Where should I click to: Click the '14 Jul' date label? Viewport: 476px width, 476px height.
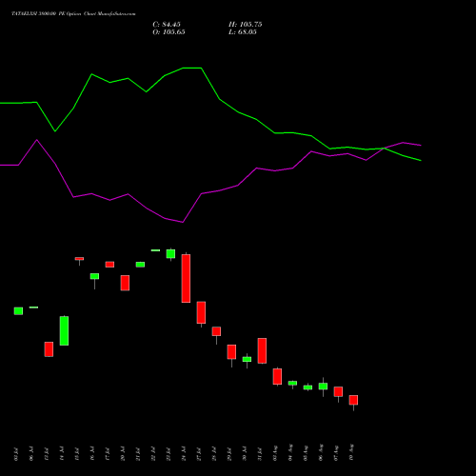[62, 454]
